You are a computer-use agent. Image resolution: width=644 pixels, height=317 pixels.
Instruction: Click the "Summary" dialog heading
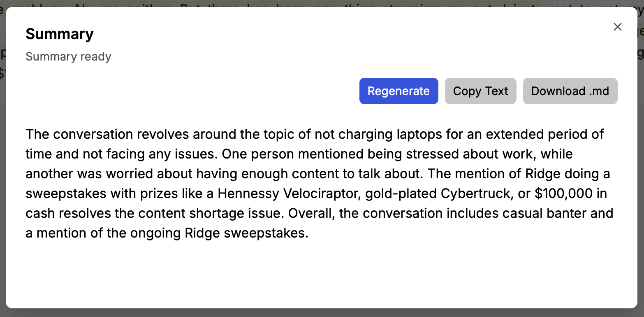(x=60, y=34)
